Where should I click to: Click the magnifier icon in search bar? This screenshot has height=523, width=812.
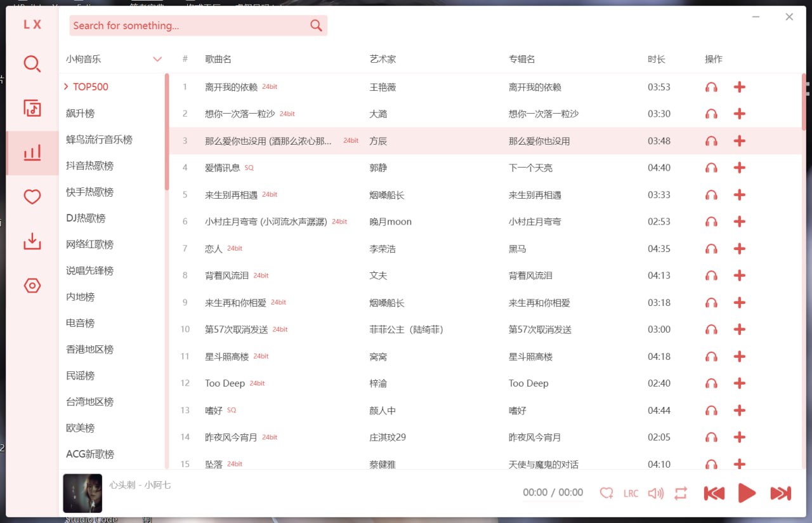click(316, 25)
